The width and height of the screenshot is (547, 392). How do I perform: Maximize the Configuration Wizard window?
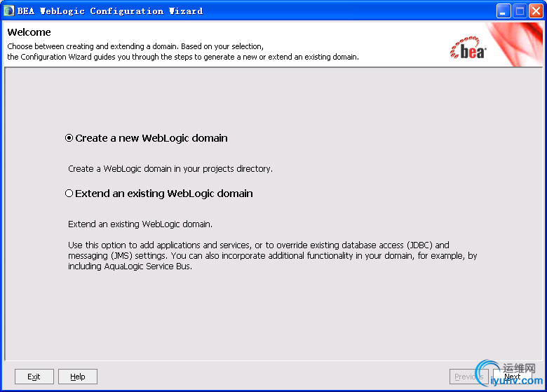pos(520,11)
